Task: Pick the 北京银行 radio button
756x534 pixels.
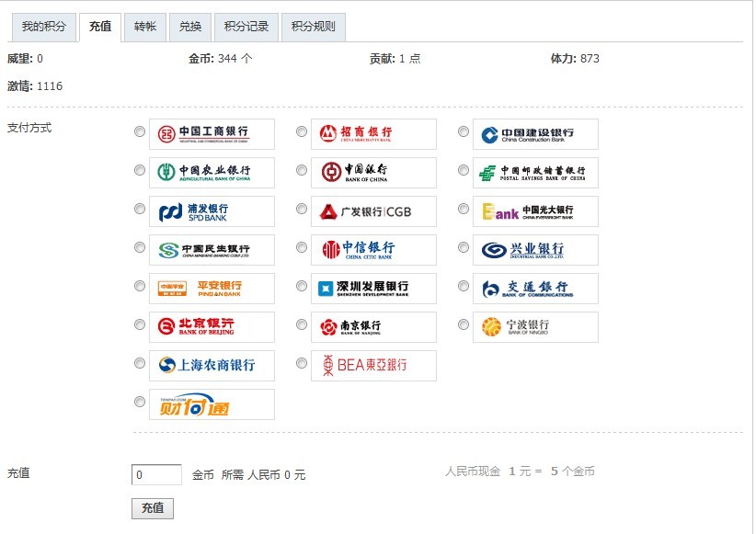Action: (140, 324)
